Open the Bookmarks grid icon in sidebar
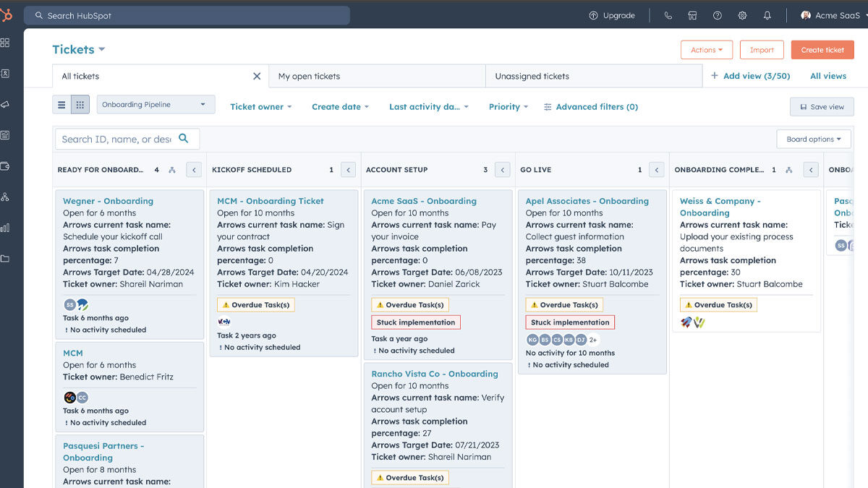868x488 pixels. 5,43
